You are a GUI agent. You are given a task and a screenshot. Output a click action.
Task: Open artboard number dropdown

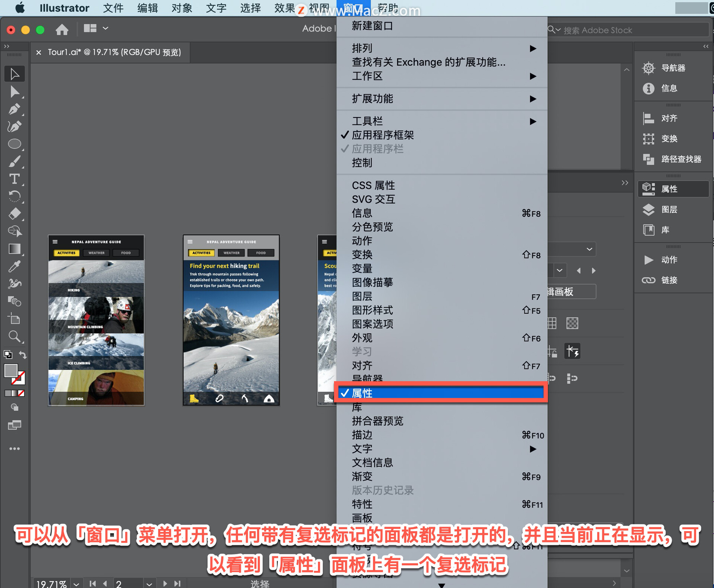(149, 584)
